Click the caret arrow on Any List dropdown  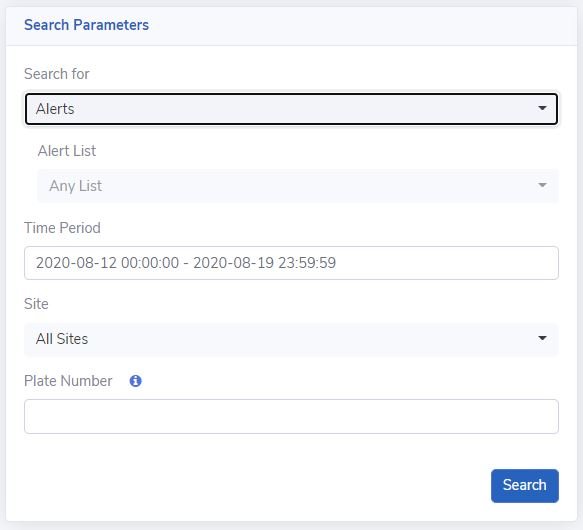point(542,185)
